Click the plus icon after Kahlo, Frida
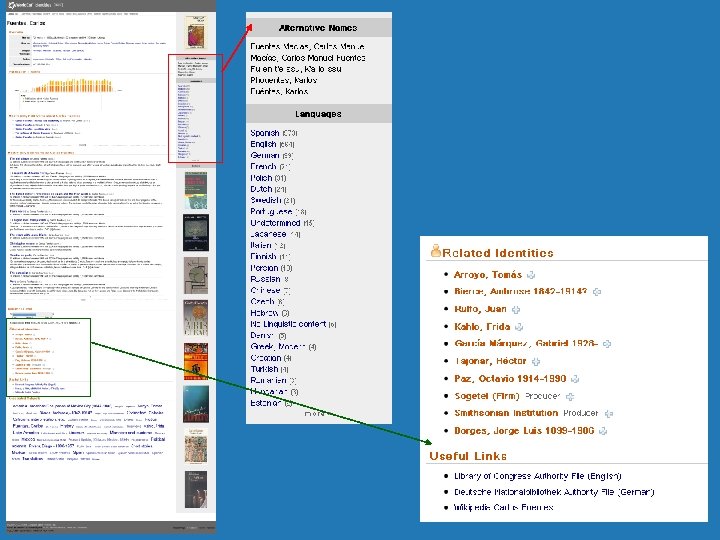The image size is (720, 540). pyautogui.click(x=519, y=327)
